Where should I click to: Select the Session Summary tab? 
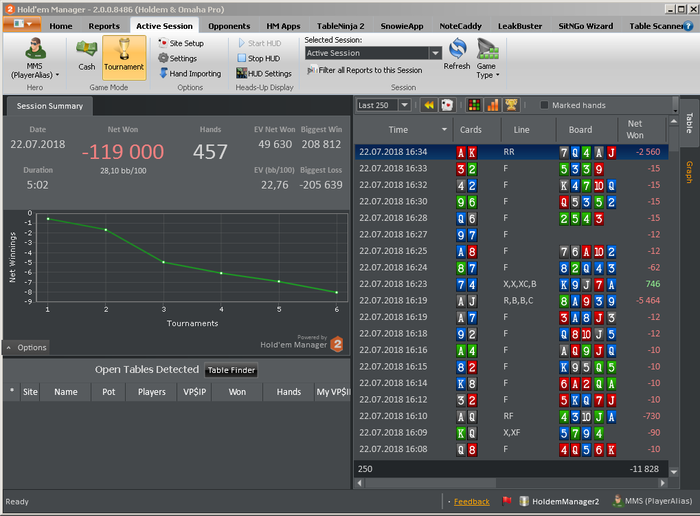tap(50, 106)
